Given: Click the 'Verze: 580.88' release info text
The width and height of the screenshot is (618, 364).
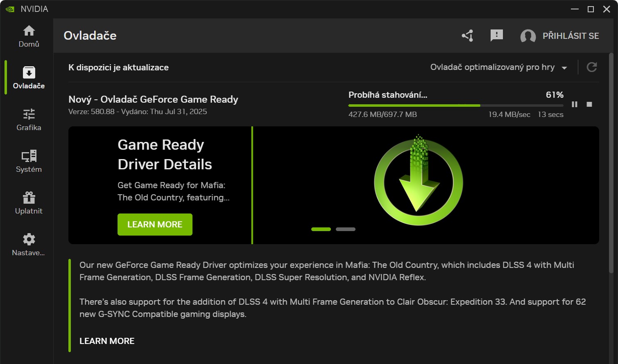Looking at the screenshot, I should [138, 112].
